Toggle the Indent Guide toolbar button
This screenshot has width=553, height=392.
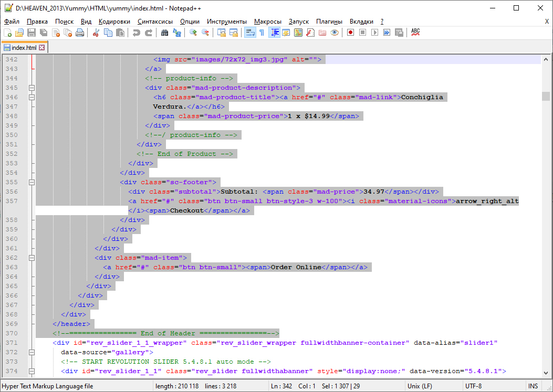click(x=274, y=33)
